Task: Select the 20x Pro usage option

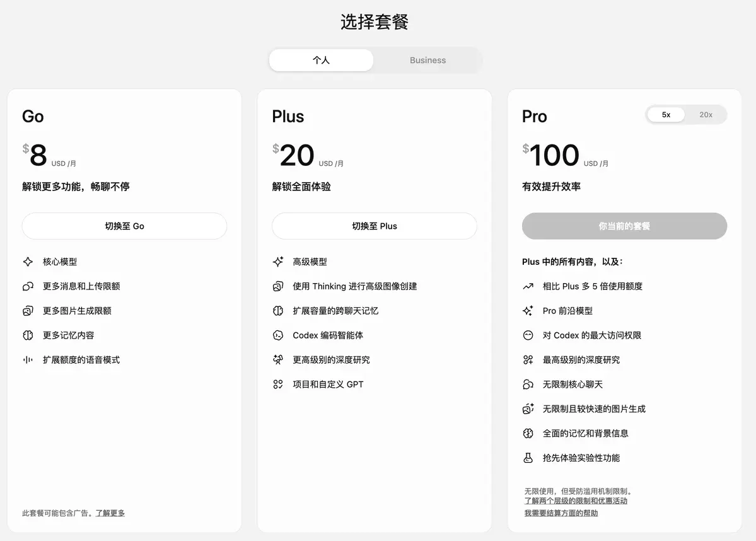Action: point(706,115)
